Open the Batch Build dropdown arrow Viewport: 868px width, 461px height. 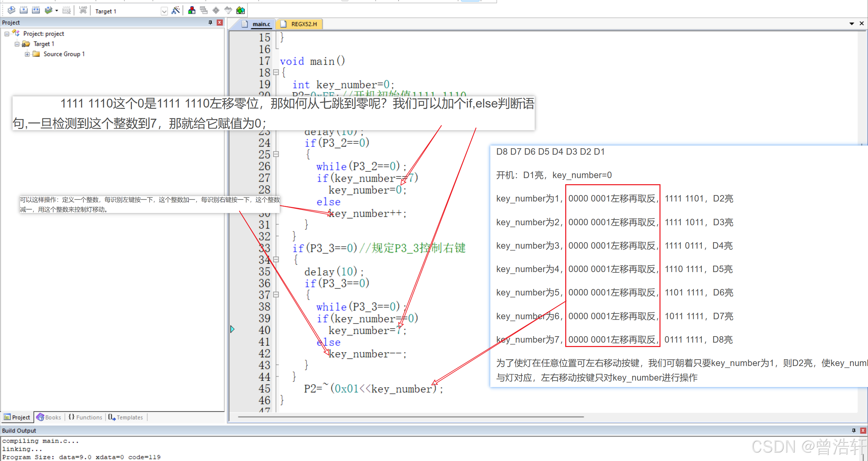pos(57,11)
